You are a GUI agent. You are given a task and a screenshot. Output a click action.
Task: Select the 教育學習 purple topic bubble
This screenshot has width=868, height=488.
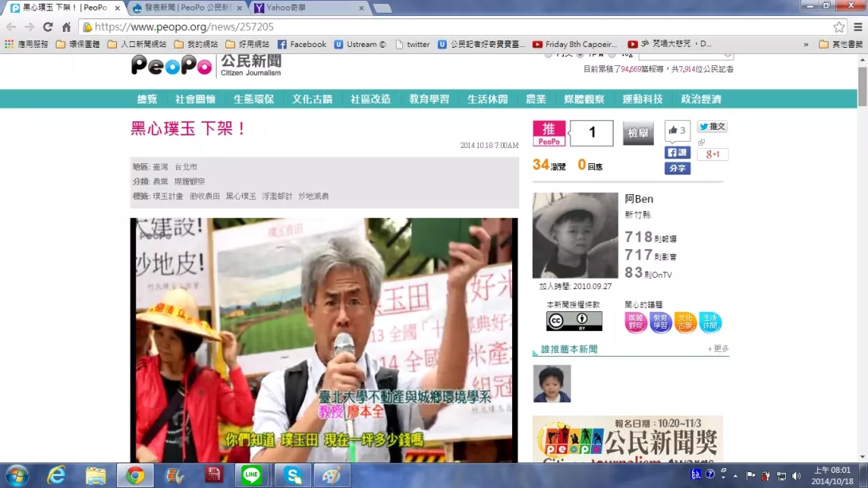tap(661, 322)
